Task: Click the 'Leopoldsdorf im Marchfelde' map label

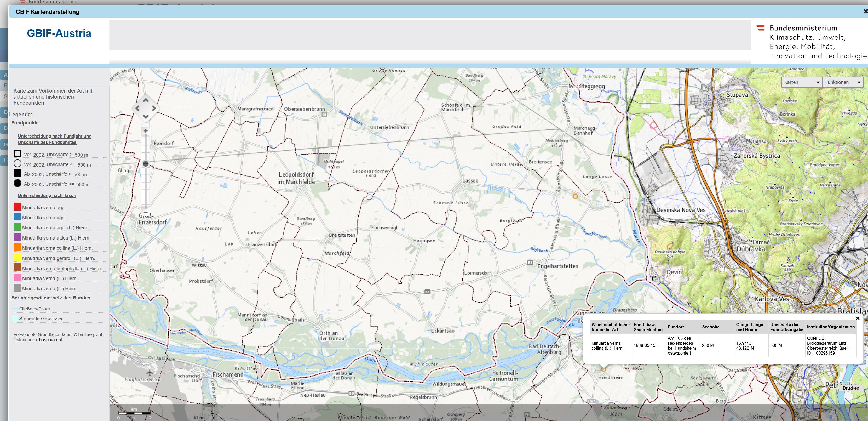Action: (296, 178)
